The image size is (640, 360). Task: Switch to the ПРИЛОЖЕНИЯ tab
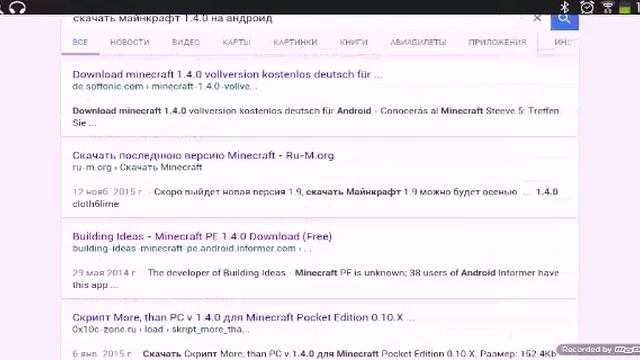497,42
